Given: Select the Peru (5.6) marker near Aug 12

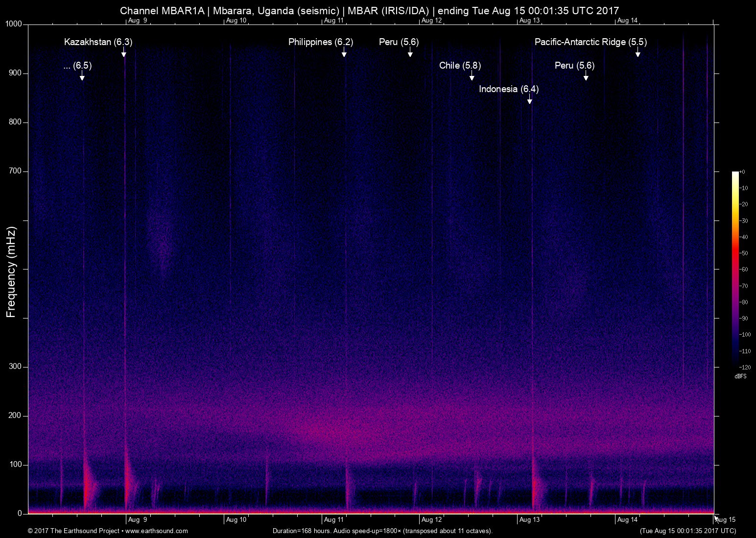Looking at the screenshot, I should coord(409,53).
